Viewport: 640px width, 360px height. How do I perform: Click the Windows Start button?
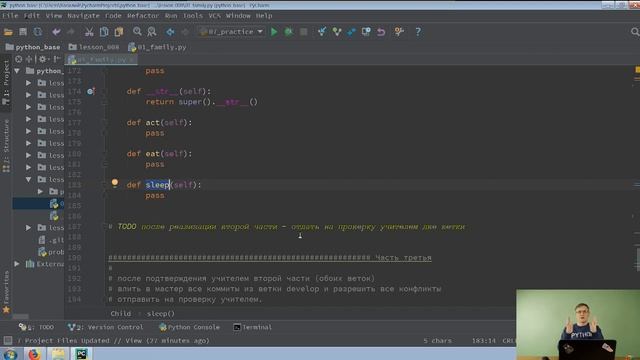[x=9, y=354]
